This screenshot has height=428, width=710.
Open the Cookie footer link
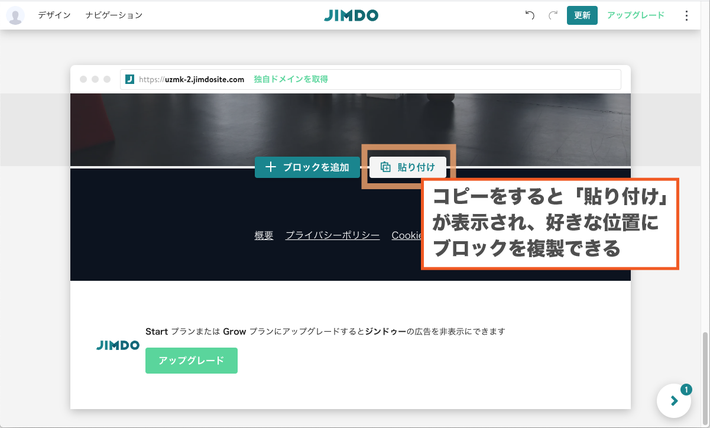(407, 236)
